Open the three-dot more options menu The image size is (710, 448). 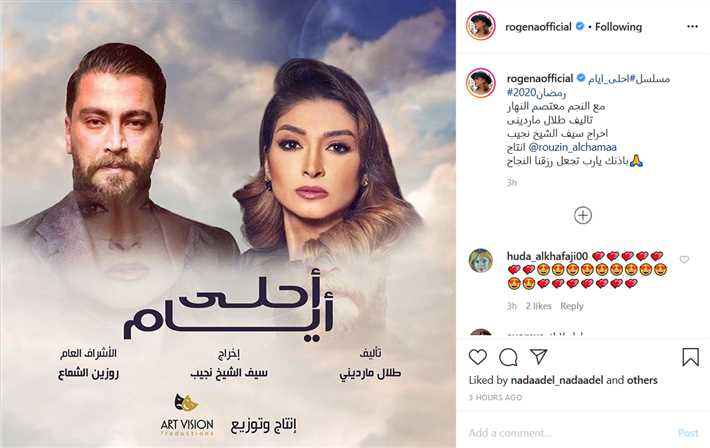(x=692, y=27)
